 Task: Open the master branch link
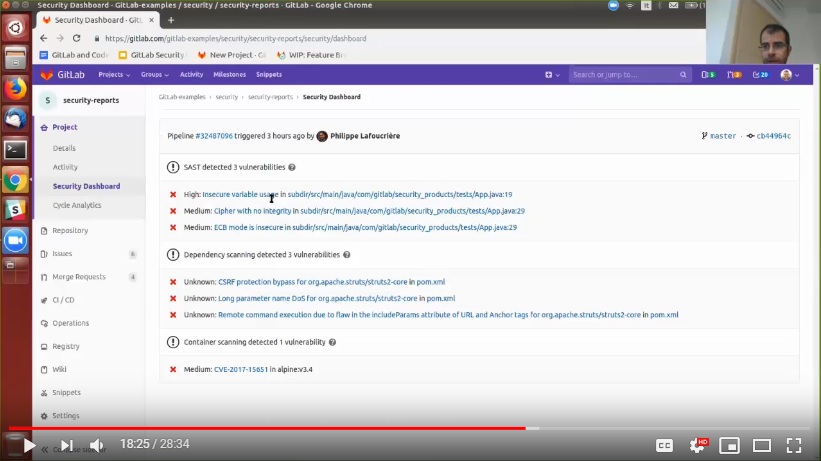tap(723, 136)
